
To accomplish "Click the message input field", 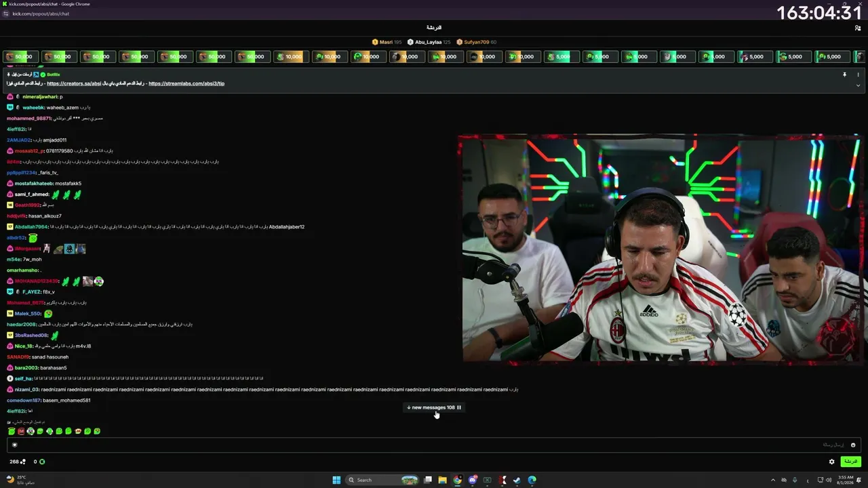I will [x=434, y=445].
